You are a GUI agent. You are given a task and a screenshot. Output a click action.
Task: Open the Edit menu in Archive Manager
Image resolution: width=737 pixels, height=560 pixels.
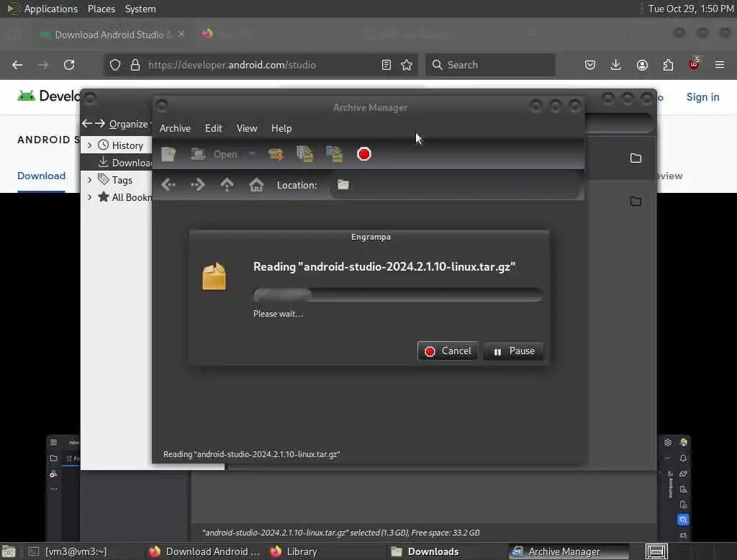tap(213, 128)
